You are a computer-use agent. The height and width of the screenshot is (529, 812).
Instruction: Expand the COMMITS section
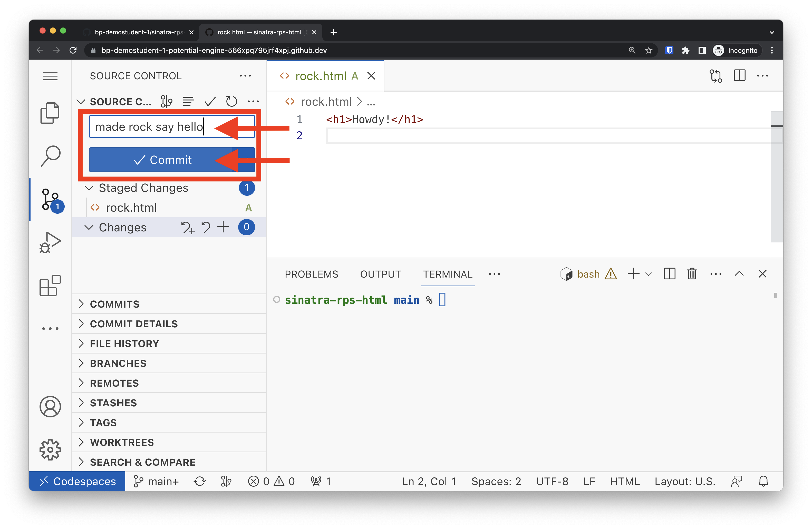pos(115,304)
